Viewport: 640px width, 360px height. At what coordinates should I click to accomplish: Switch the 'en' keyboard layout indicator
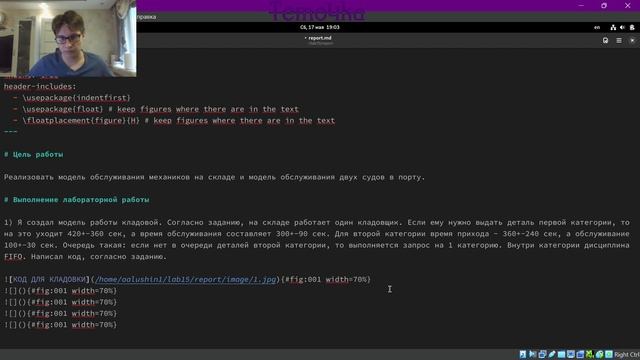point(597,27)
